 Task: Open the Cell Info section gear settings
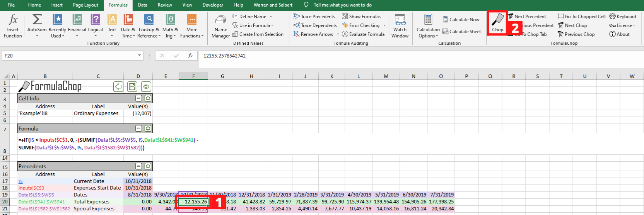[x=148, y=98]
